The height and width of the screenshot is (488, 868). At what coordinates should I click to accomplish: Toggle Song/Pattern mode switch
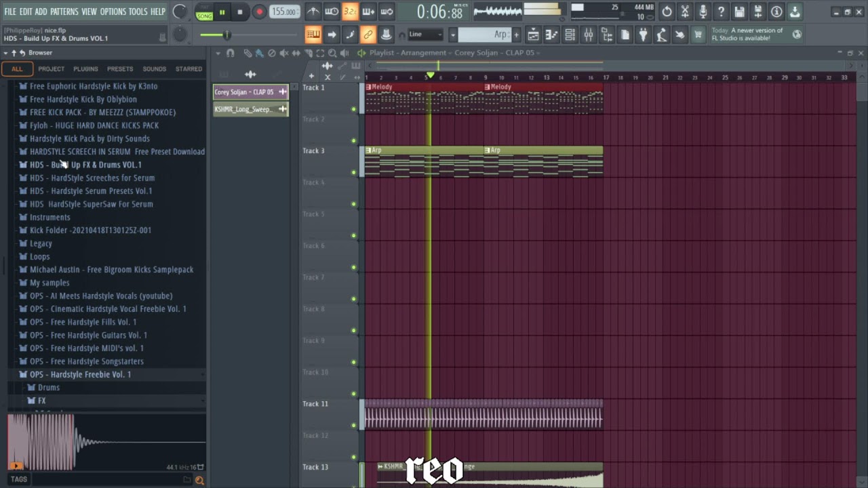click(204, 12)
